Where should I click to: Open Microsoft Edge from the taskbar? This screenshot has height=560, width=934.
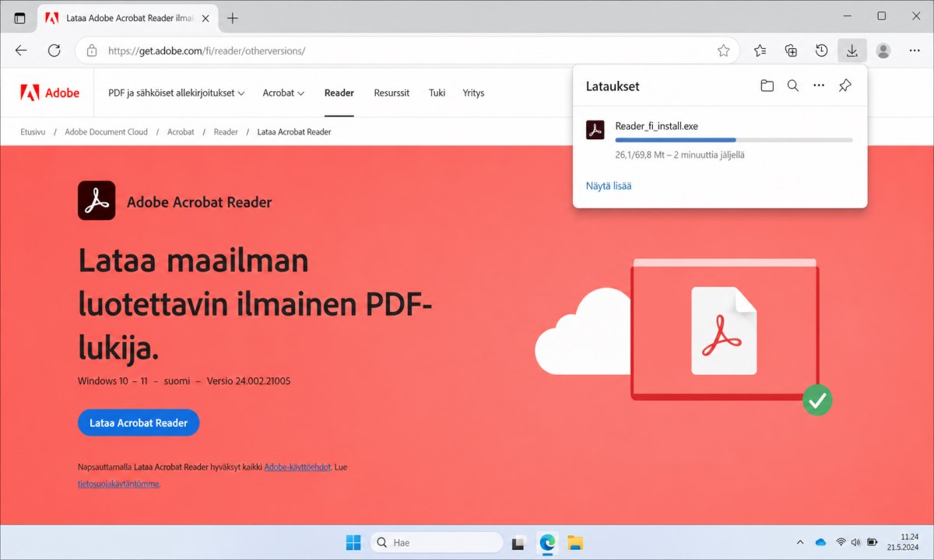pyautogui.click(x=547, y=542)
